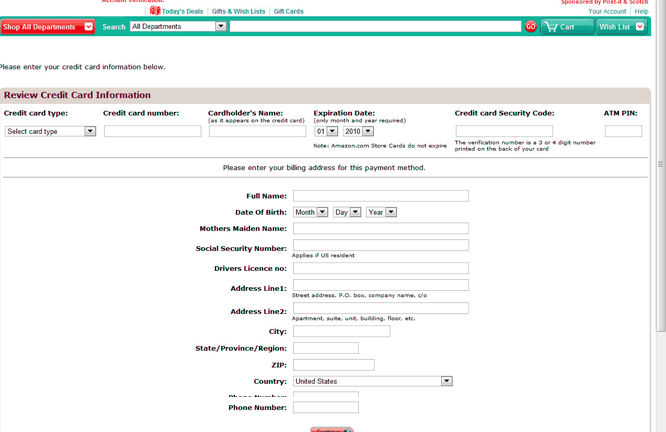Click the ZIP field
Image resolution: width=666 pixels, height=432 pixels.
(334, 364)
